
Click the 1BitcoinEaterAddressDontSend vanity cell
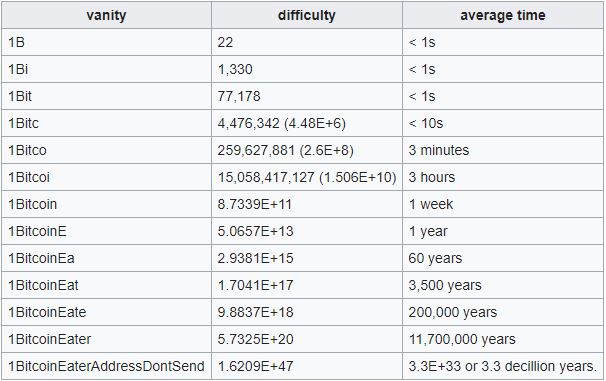(106, 366)
